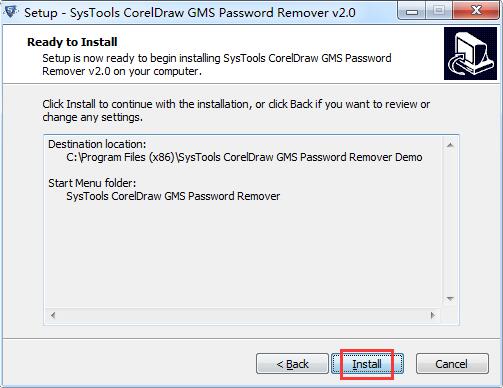503x388 pixels.
Task: Click the Start Menu folder name line
Action: pos(173,196)
